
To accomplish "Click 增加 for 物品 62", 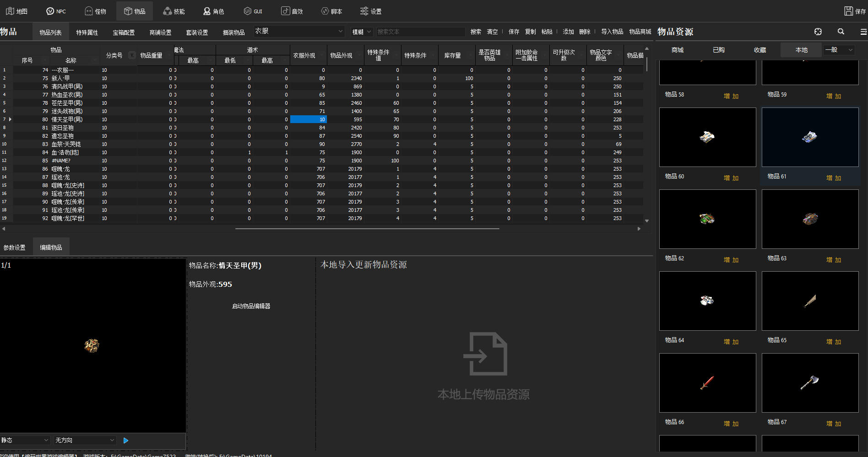I will click(x=731, y=260).
